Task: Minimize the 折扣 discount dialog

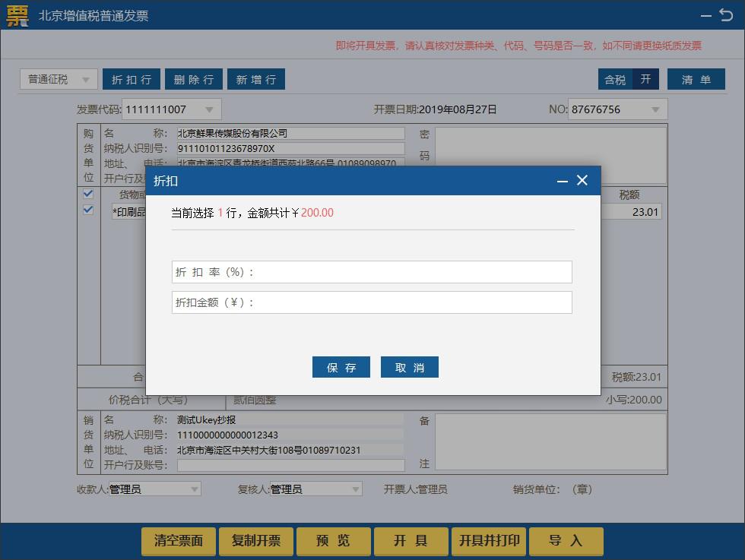Action: 563,182
